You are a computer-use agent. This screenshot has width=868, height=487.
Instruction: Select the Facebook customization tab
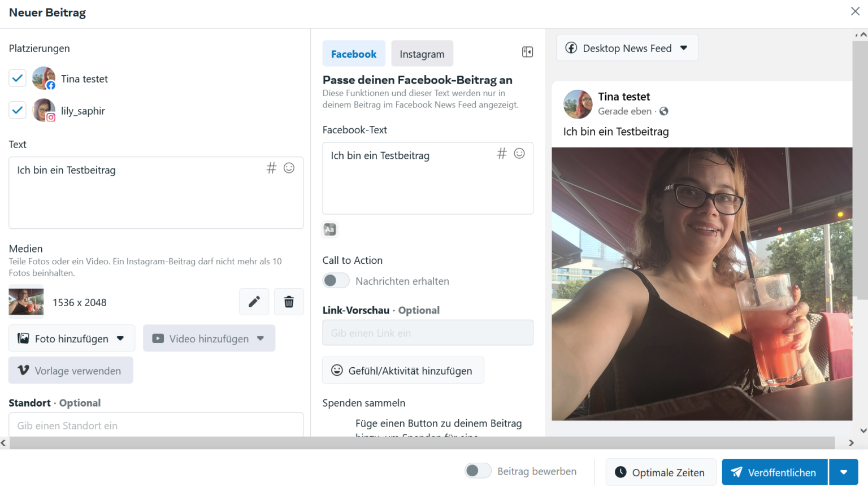pyautogui.click(x=354, y=53)
